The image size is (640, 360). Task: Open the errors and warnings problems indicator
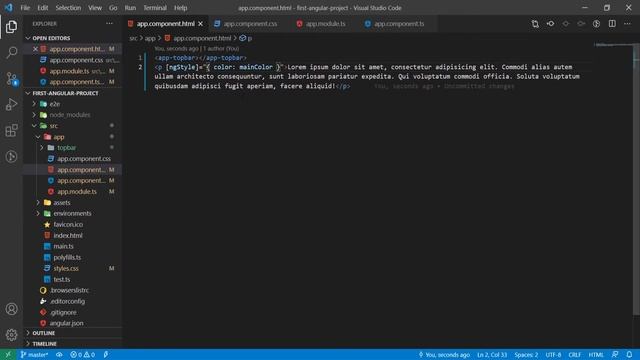(x=82, y=355)
